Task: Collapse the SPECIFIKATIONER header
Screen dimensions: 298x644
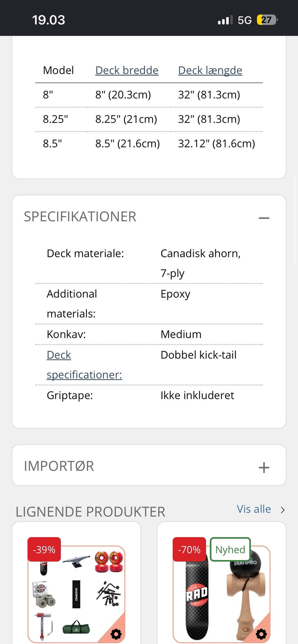Action: pyautogui.click(x=80, y=217)
